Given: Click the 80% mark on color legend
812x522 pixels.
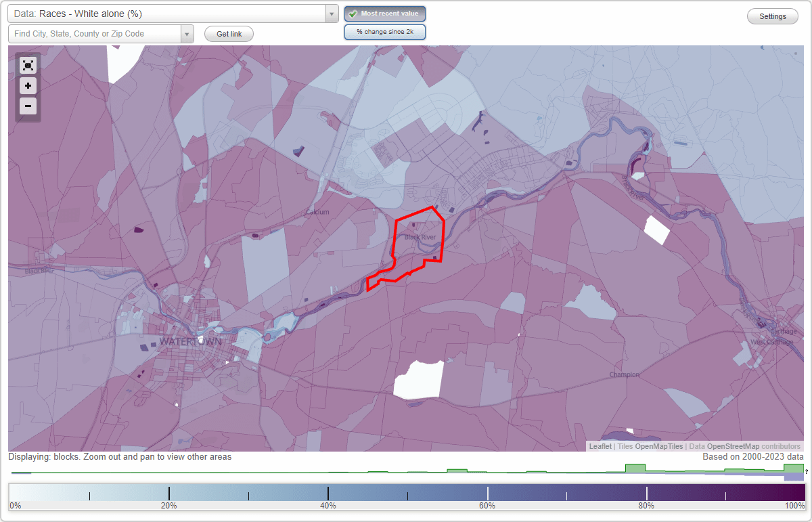Looking at the screenshot, I should click(646, 506).
